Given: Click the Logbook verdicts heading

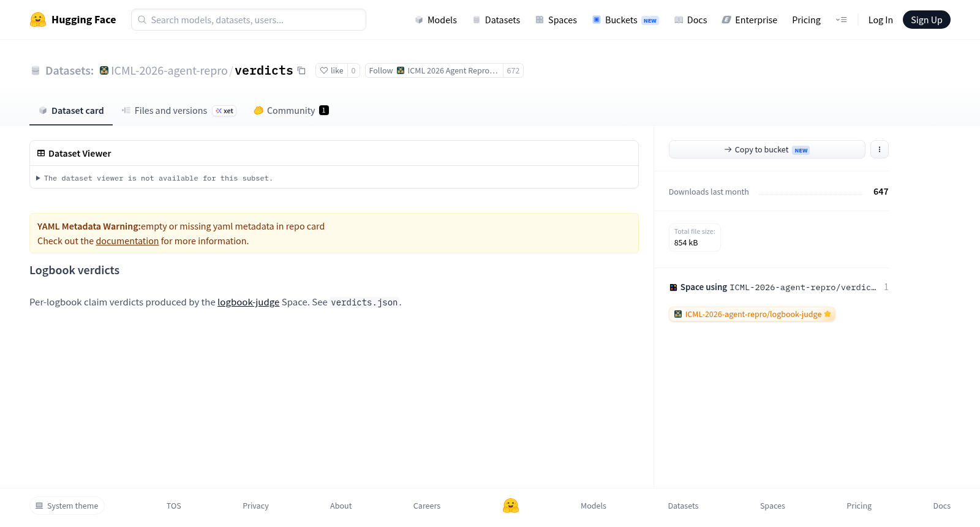Looking at the screenshot, I should tap(75, 271).
